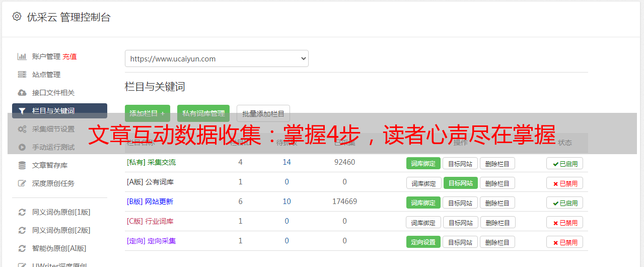Click the bar chart icon for 账户管理
This screenshot has height=267, width=644.
coord(22,56)
